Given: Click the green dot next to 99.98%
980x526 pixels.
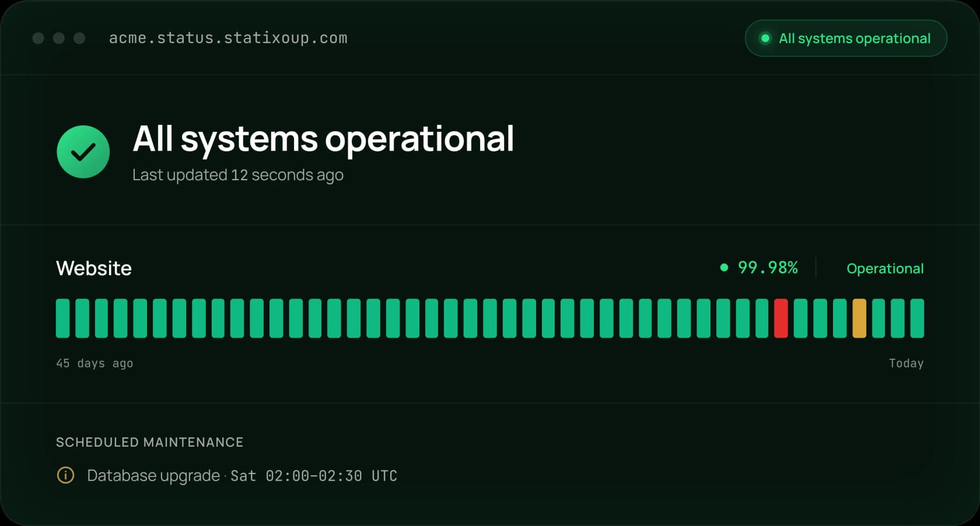Looking at the screenshot, I should (x=724, y=268).
